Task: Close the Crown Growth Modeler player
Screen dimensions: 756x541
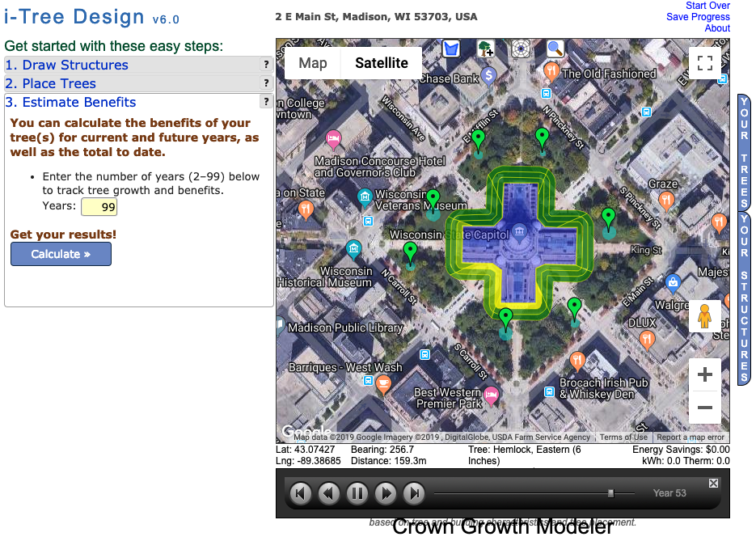Action: click(714, 483)
